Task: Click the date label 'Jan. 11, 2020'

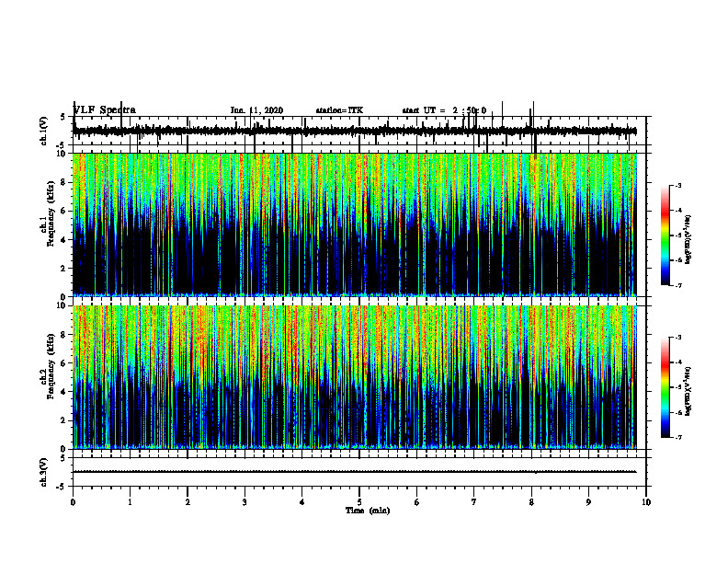Action: coord(256,110)
